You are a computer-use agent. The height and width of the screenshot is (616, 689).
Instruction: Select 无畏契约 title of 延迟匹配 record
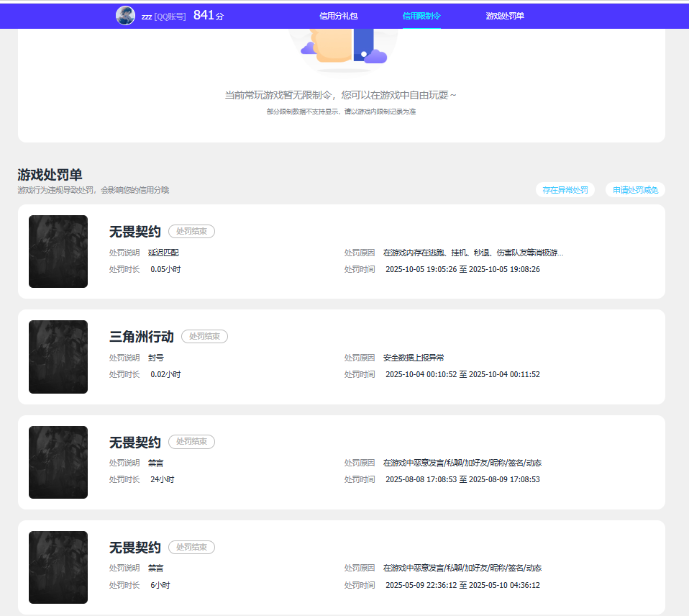[135, 232]
